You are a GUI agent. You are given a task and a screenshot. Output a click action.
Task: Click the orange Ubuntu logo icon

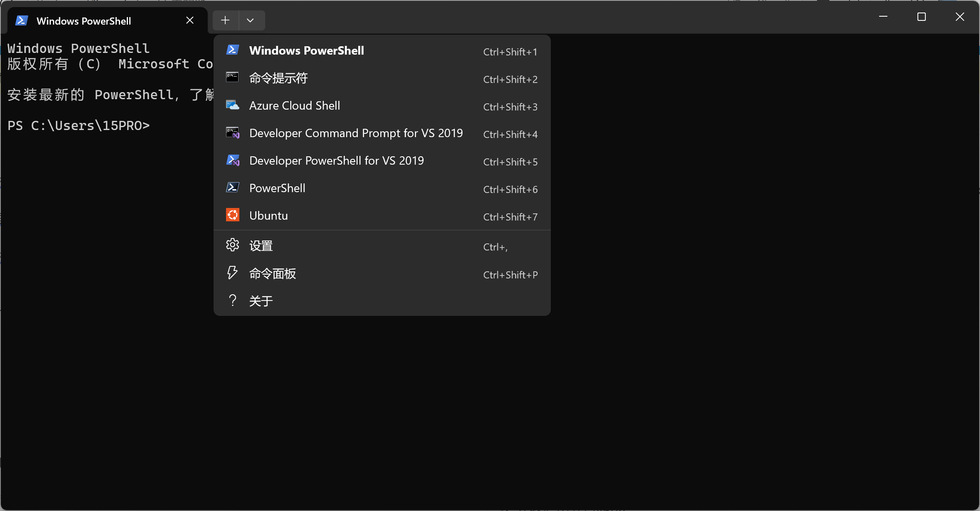point(232,215)
